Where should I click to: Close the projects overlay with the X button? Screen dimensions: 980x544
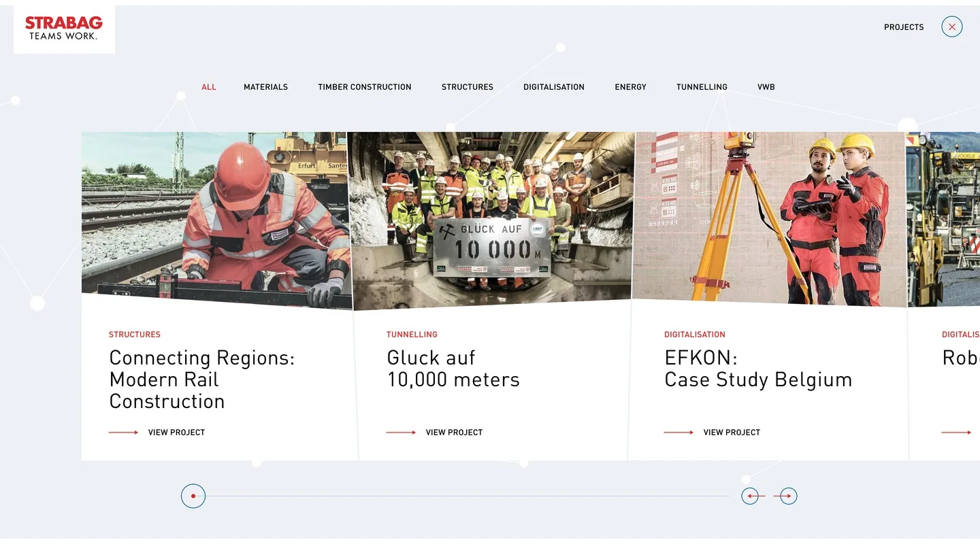pos(952,27)
